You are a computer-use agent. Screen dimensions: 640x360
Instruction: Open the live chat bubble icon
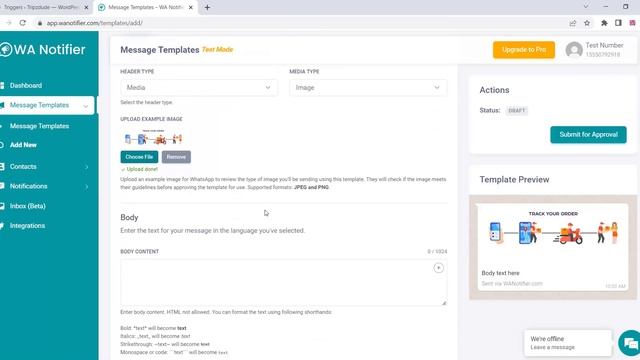[x=630, y=343]
